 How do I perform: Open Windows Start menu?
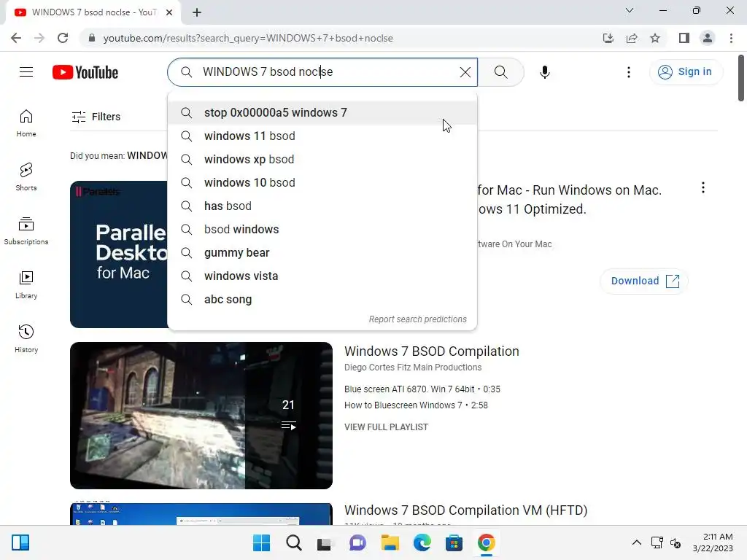pos(261,542)
